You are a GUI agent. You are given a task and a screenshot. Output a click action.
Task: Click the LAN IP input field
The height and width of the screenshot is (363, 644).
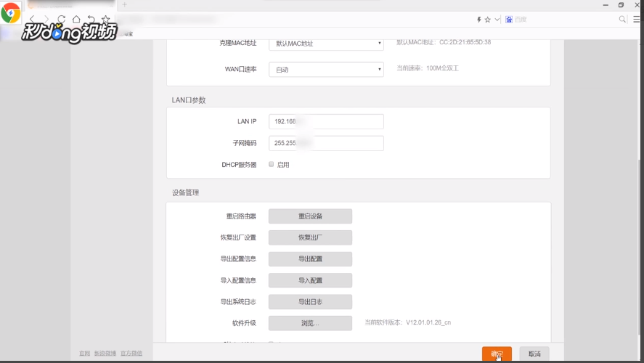[326, 121]
